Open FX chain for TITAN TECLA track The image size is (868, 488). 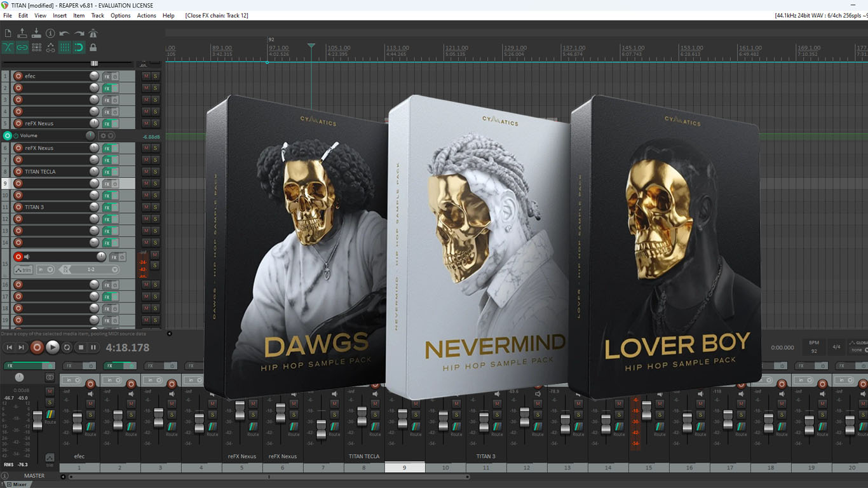tap(107, 172)
